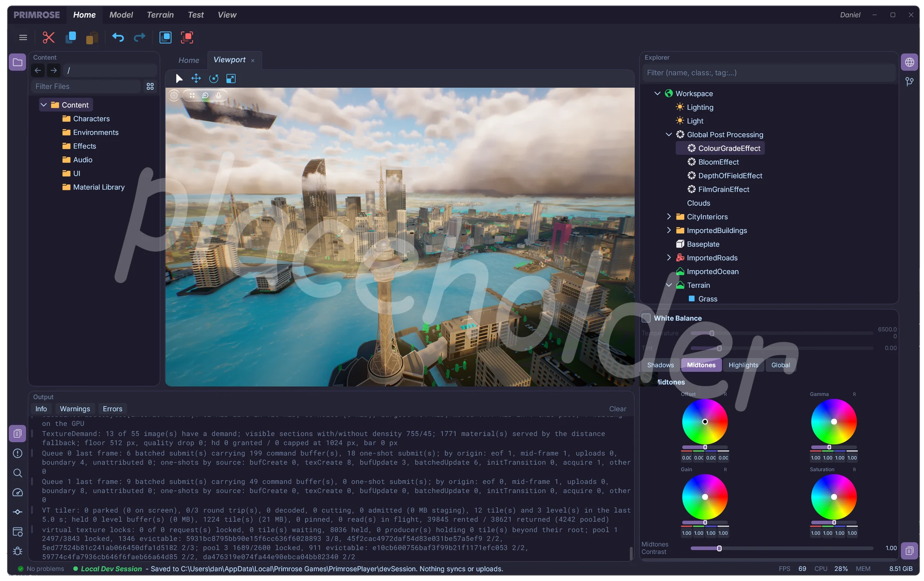
Task: Click the Cut scissors icon
Action: coord(49,38)
